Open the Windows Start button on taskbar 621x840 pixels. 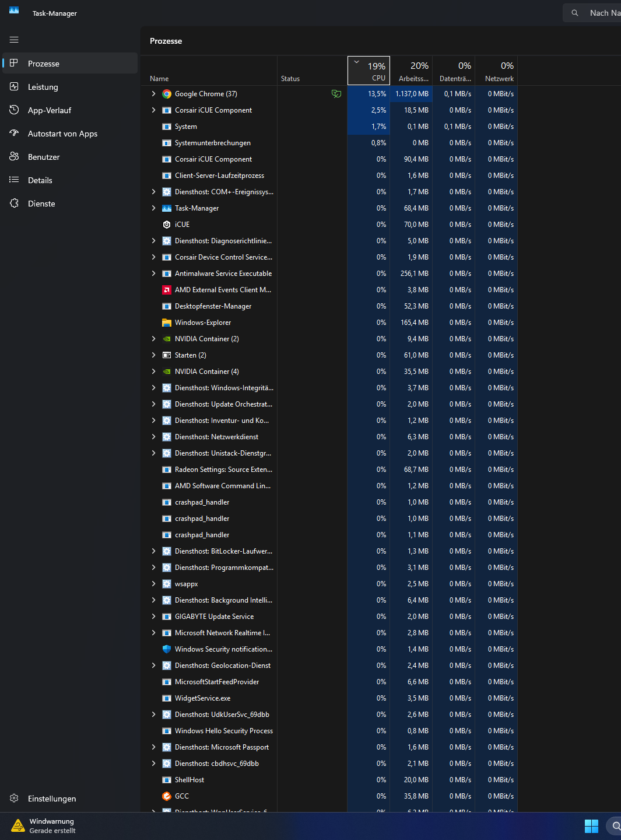coord(591,826)
